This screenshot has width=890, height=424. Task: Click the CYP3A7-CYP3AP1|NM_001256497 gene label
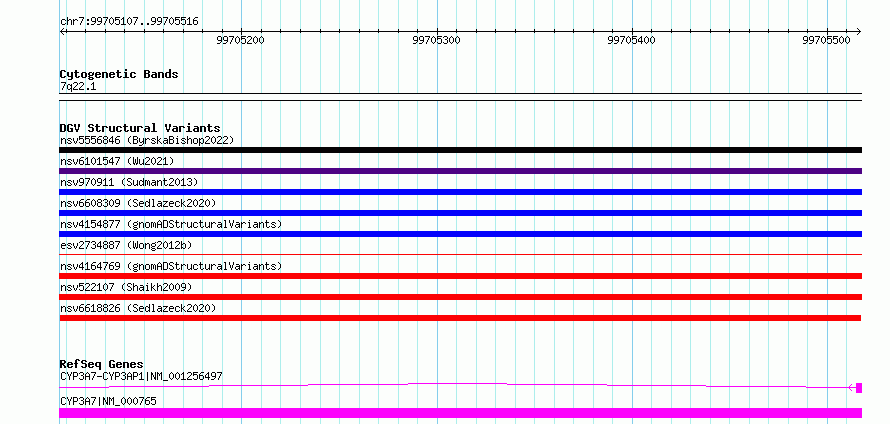tap(141, 376)
